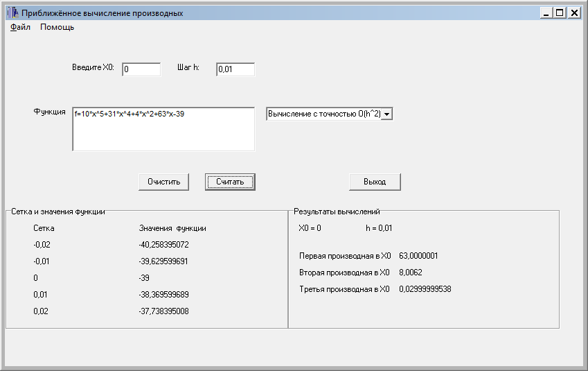Click the 'Шаг h:' label
Viewport: 588px width, 371px height.
tap(188, 67)
